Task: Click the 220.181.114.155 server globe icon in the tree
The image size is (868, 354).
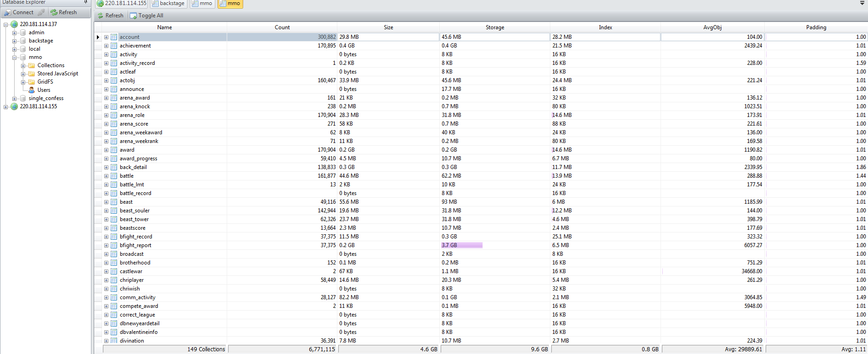Action: click(x=14, y=106)
